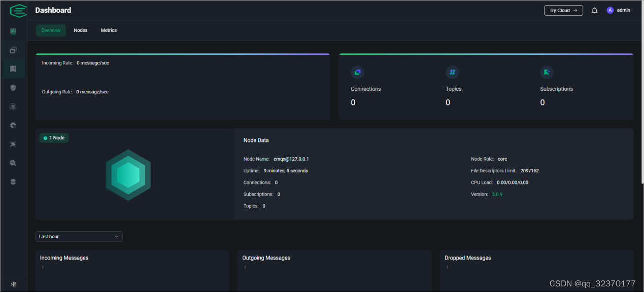Click the hexagon node graphic

(x=128, y=175)
